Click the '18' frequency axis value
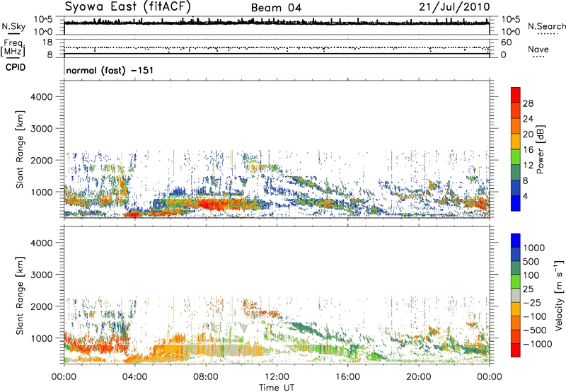Image resolution: width=566 pixels, height=392 pixels. click(47, 42)
